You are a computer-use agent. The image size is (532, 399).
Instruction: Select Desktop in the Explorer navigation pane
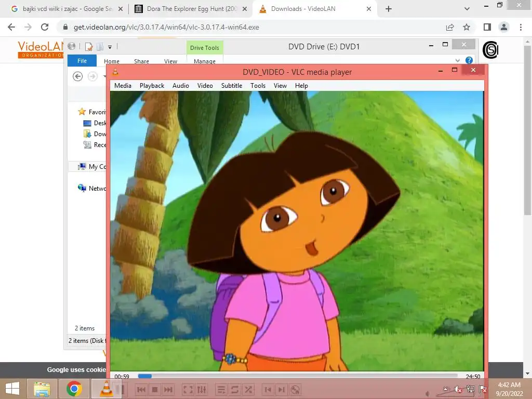95,123
